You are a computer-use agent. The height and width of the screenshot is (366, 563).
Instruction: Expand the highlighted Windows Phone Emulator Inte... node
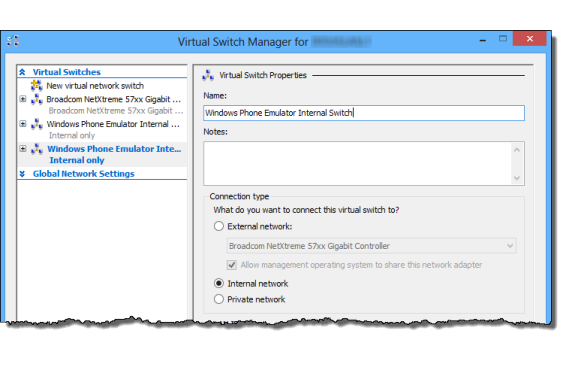coord(23,148)
